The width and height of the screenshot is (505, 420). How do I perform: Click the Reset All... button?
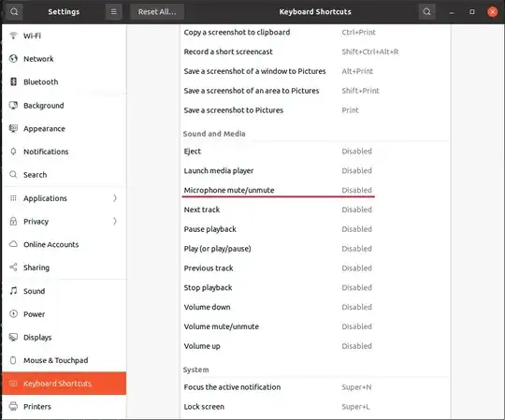pos(157,12)
